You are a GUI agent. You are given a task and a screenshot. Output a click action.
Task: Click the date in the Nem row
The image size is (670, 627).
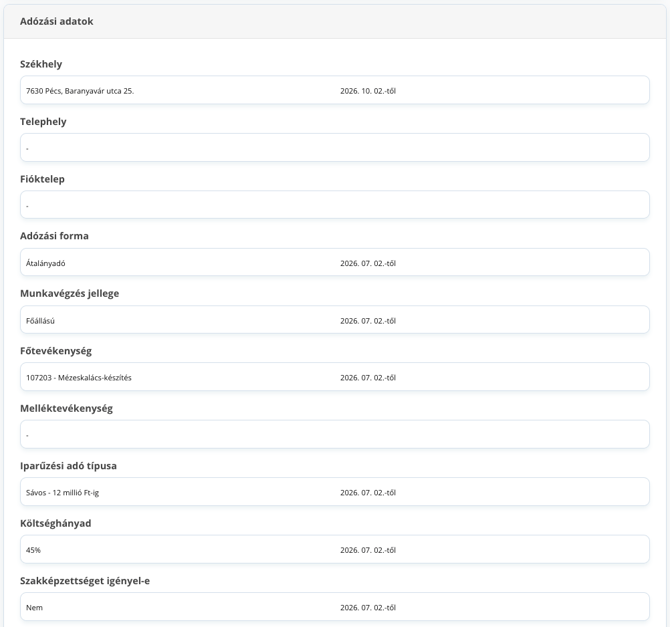point(368,608)
